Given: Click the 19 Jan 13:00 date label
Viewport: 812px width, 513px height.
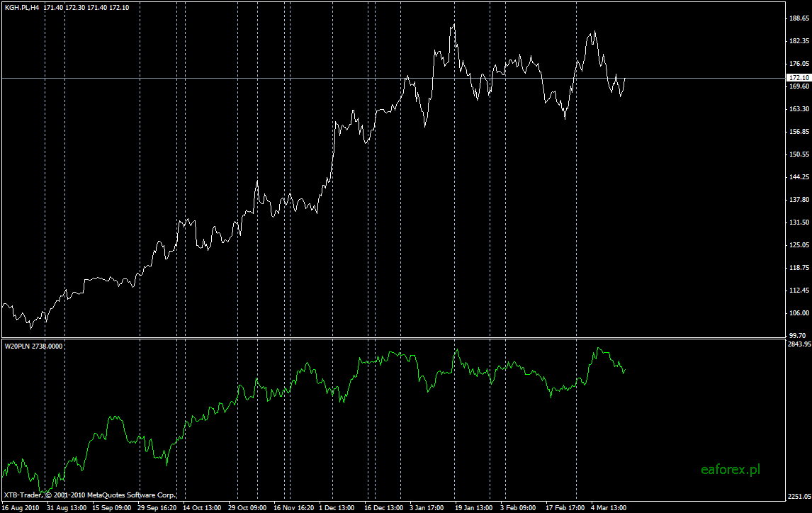Looking at the screenshot, I should pos(474,508).
